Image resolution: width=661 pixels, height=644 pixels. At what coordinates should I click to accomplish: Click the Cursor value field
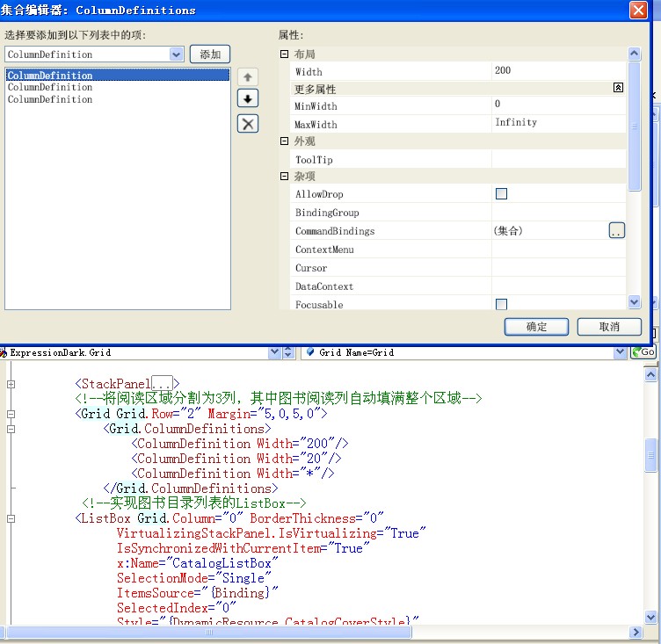click(x=558, y=268)
